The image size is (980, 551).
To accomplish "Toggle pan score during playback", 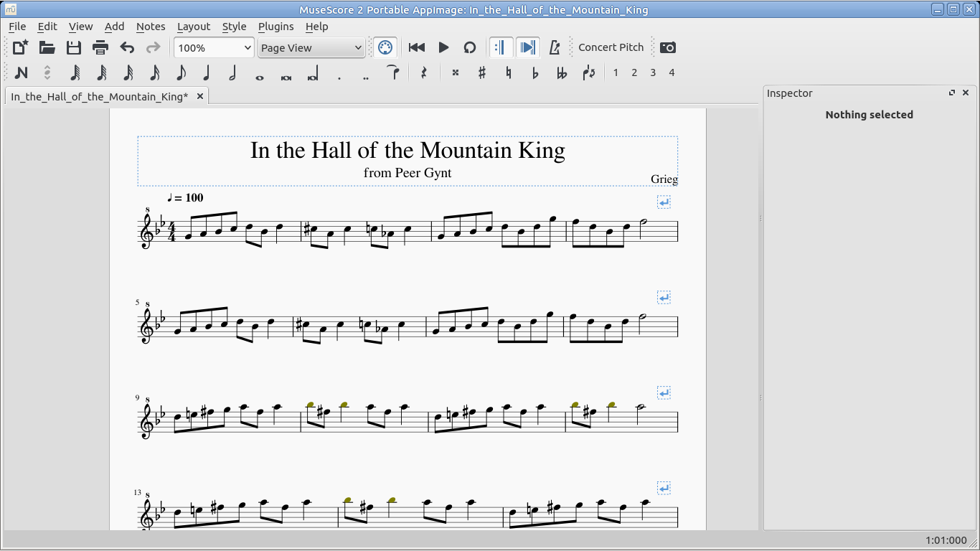I will (527, 47).
